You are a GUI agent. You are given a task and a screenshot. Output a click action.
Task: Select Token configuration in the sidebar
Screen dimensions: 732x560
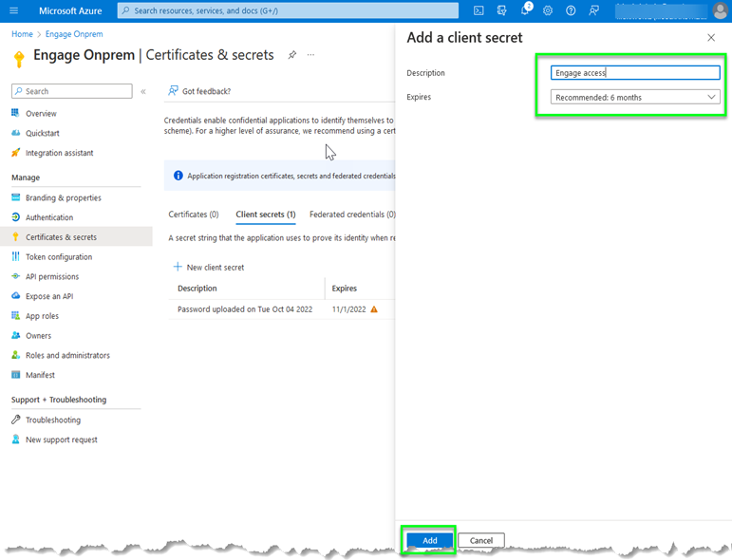[x=59, y=256]
